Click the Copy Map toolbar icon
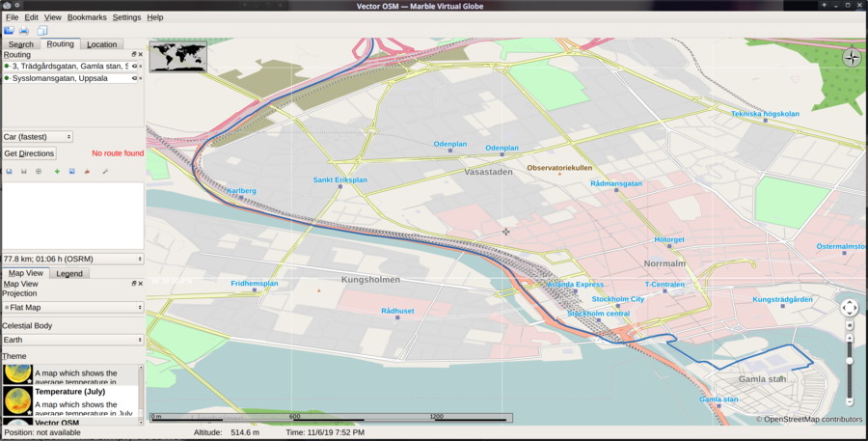Screen dimensions: 868x441 click(42, 31)
